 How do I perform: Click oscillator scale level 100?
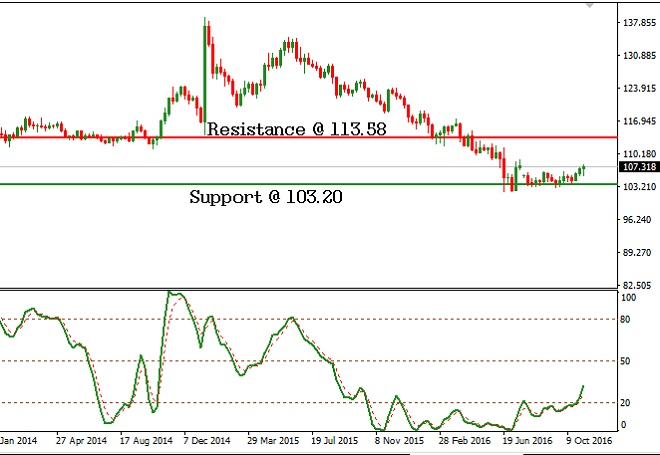point(628,298)
